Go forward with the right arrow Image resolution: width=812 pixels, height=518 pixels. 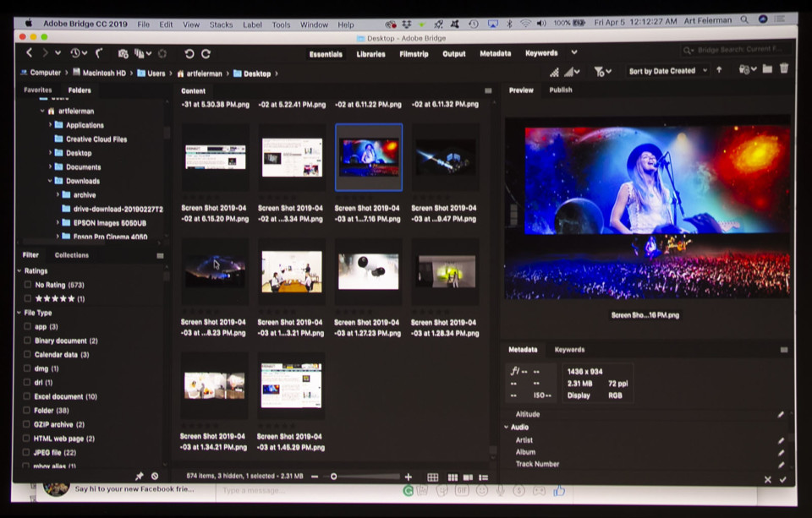45,52
